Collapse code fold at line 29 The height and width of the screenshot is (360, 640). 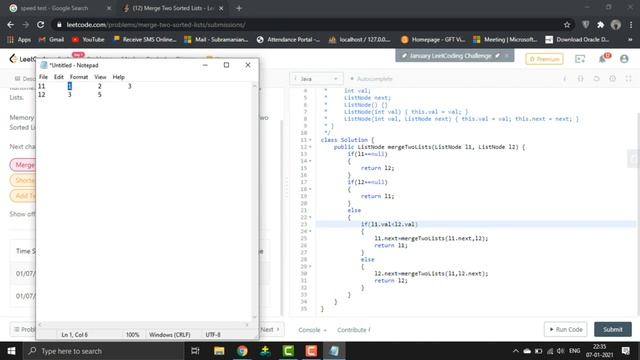coord(310,267)
